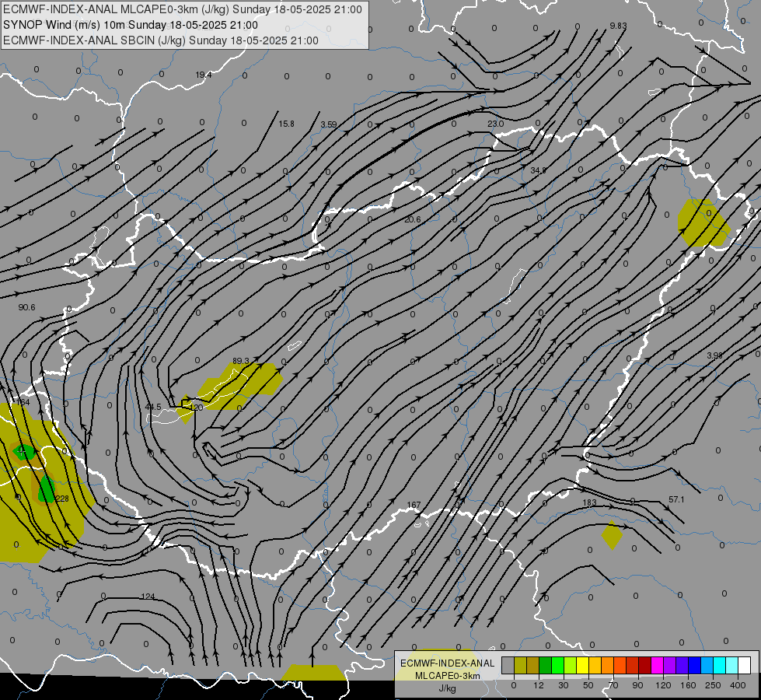Screen dimensions: 761x700
Task: Click the legend scale label 90
Action: [x=637, y=685]
